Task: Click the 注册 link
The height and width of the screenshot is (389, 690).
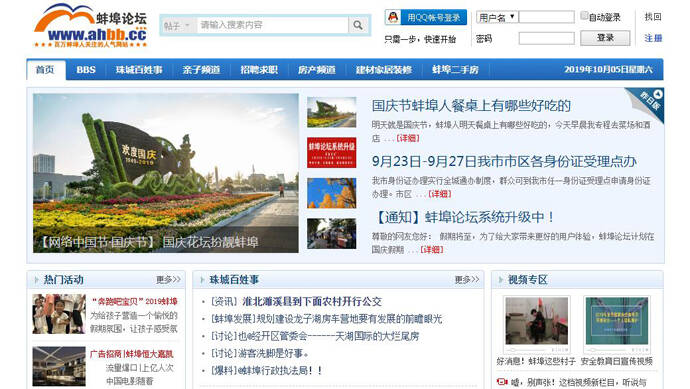Action: click(653, 38)
